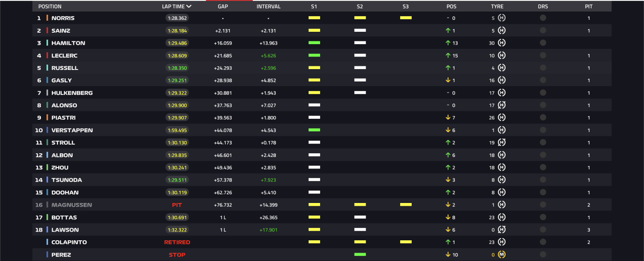Click the yellow down arrow in Perez row
The width and height of the screenshot is (644, 261).
tap(448, 254)
